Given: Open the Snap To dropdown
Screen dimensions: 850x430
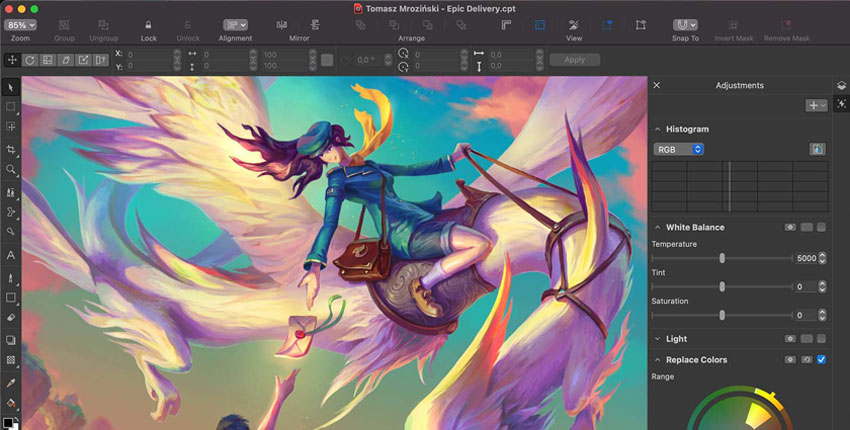Looking at the screenshot, I should pyautogui.click(x=685, y=25).
